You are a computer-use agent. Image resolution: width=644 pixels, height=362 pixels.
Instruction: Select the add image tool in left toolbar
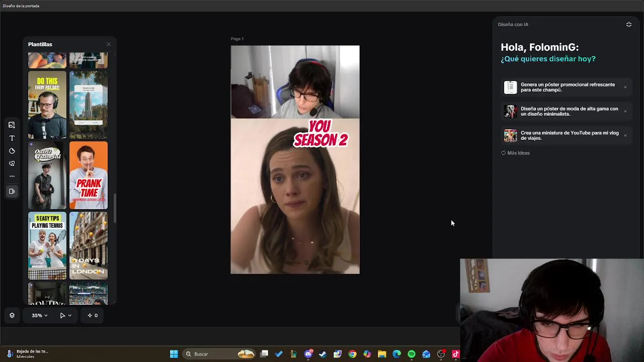12,125
